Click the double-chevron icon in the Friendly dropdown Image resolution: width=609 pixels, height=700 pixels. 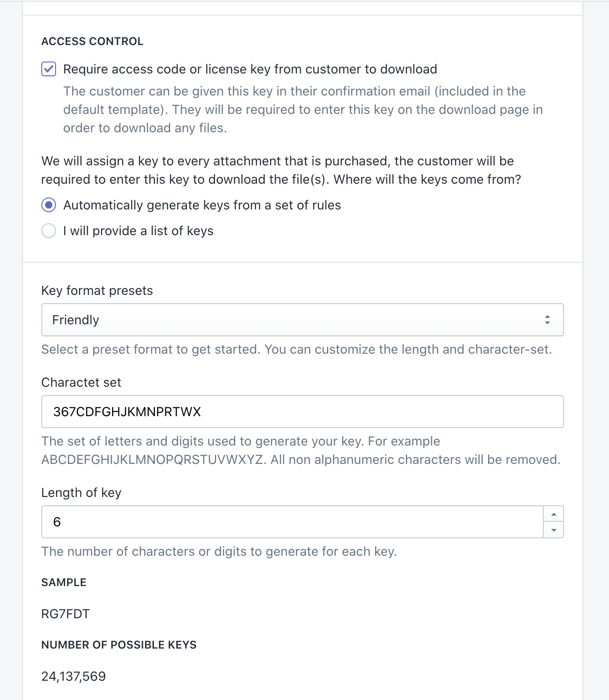[x=547, y=320]
